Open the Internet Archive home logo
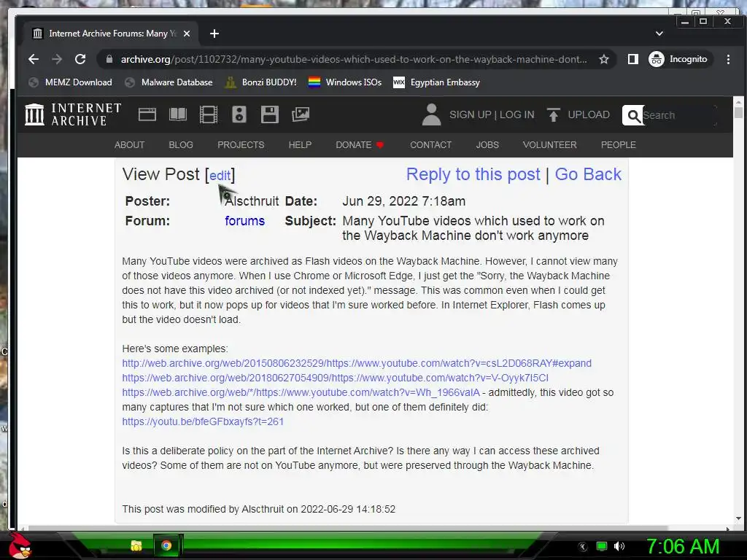Screen dimensions: 747x560 point(74,114)
